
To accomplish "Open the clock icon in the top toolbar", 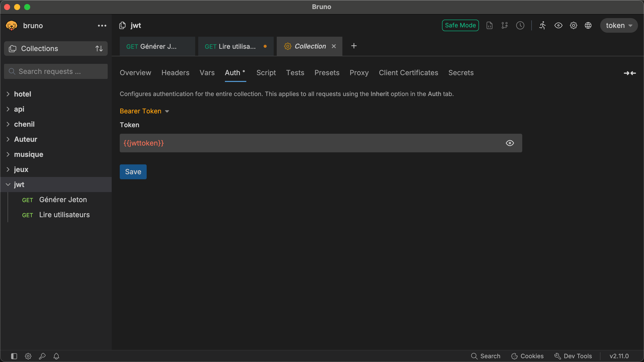I will pyautogui.click(x=520, y=25).
